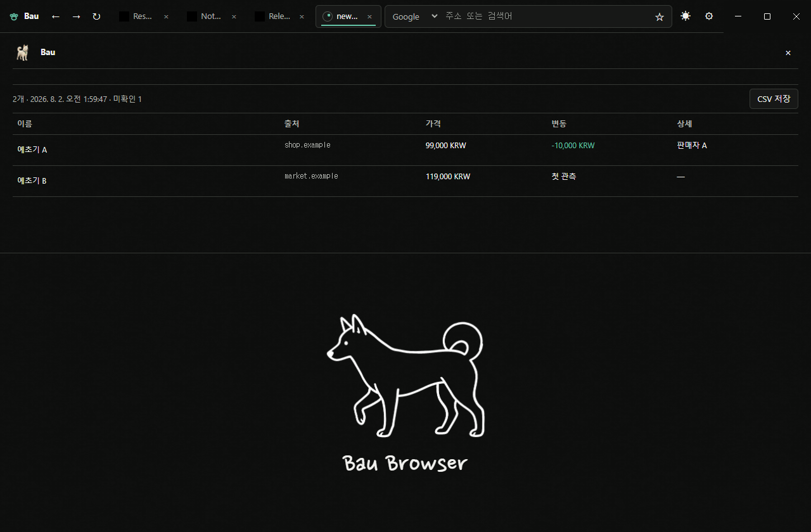Image resolution: width=811 pixels, height=532 pixels.
Task: Select the 첫 관측 cell
Action: [x=564, y=177]
